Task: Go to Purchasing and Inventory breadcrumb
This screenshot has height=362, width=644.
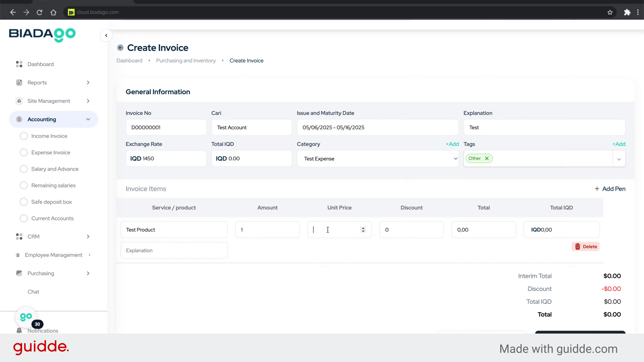Action: click(186, 61)
